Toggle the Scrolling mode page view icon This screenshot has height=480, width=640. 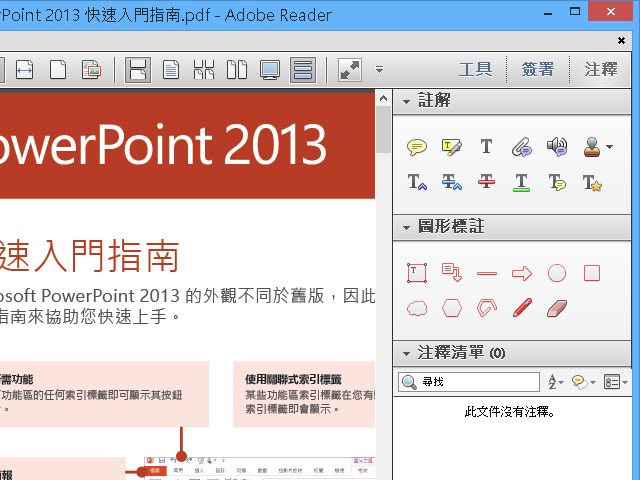tap(138, 70)
